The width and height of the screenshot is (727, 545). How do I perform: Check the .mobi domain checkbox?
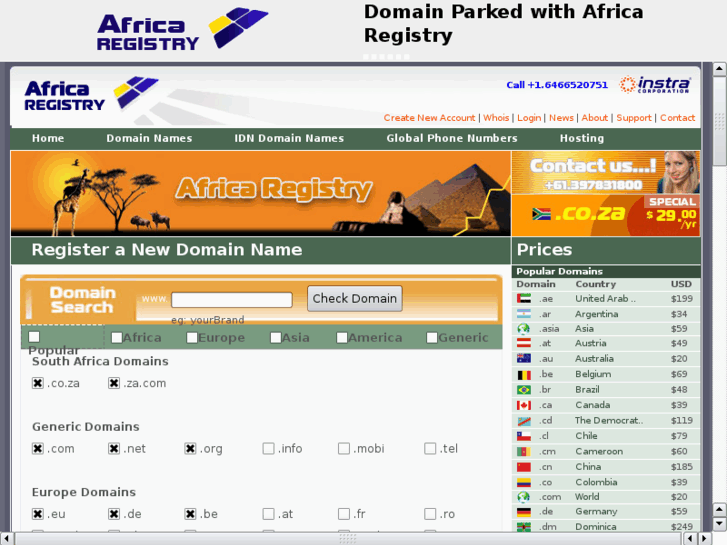click(344, 449)
